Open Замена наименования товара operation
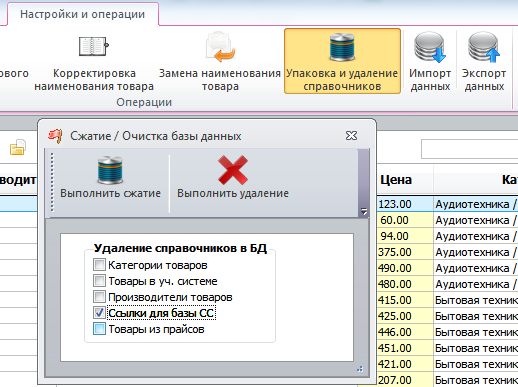 click(220, 62)
